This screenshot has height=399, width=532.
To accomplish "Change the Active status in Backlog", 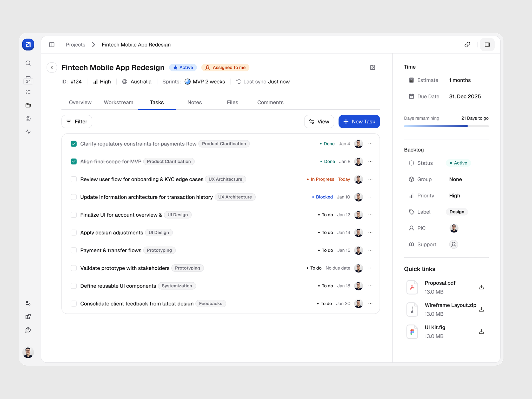I will (x=458, y=163).
